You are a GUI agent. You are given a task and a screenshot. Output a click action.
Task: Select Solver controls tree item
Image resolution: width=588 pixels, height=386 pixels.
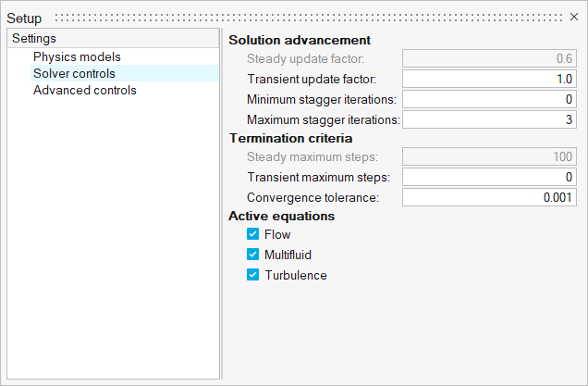74,73
